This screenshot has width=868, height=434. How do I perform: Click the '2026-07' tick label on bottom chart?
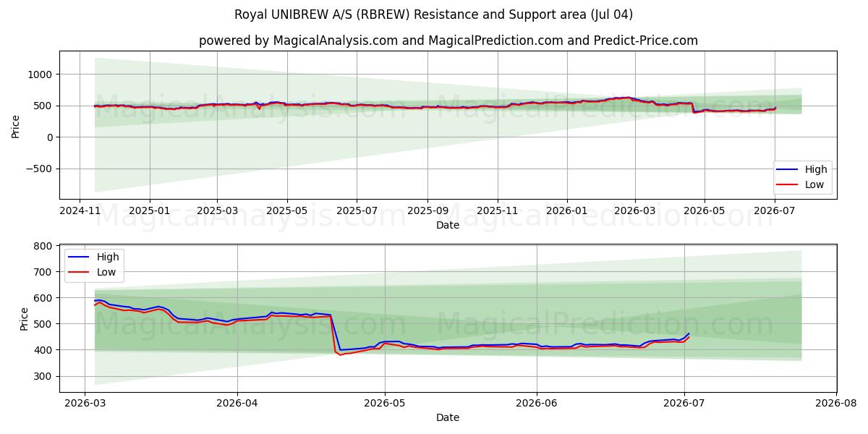point(684,404)
